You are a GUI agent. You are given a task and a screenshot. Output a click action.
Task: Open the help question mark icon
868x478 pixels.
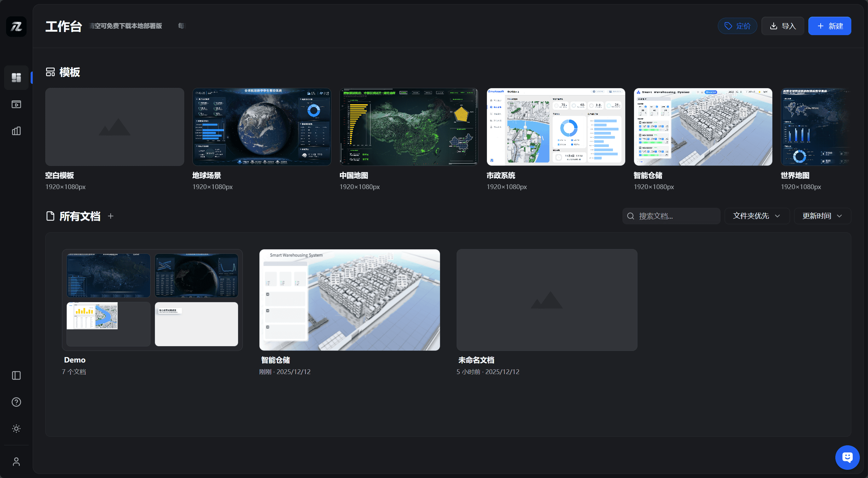(16, 402)
